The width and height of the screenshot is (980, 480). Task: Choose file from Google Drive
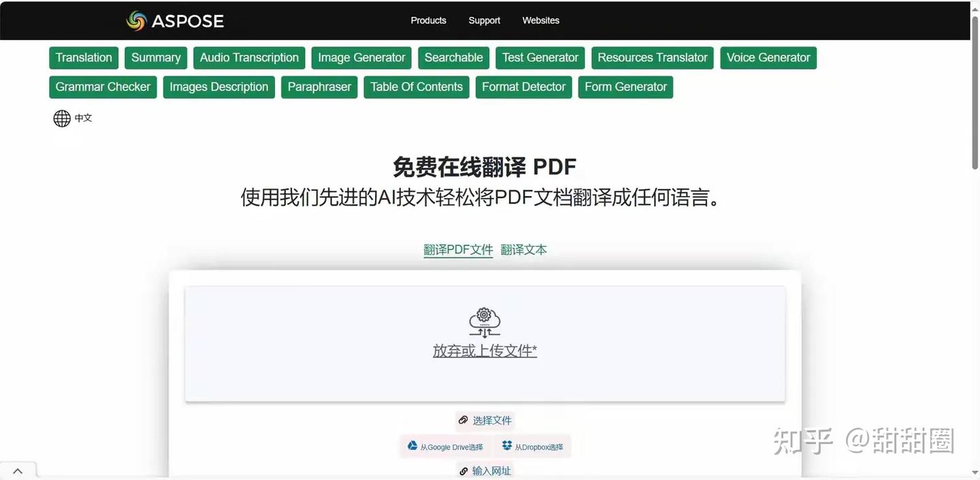tap(445, 447)
